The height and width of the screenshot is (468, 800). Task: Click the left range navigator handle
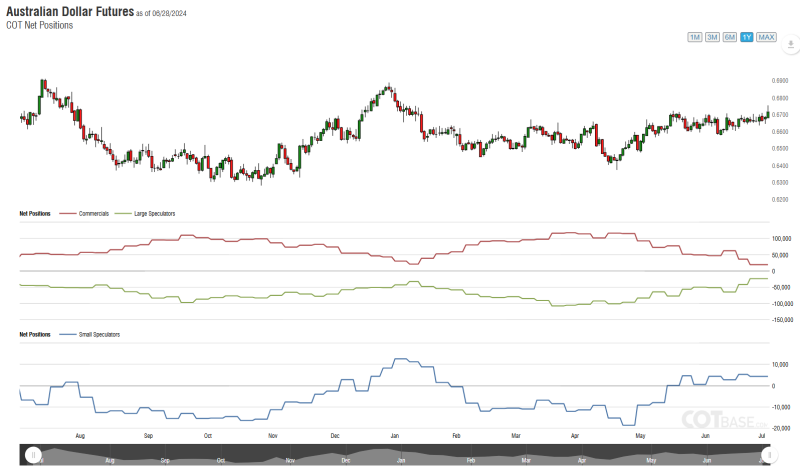[33, 455]
